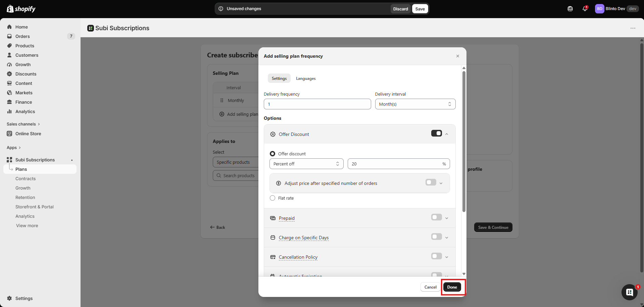Enable the Prepaid toggle
The height and width of the screenshot is (307, 644).
(437, 217)
